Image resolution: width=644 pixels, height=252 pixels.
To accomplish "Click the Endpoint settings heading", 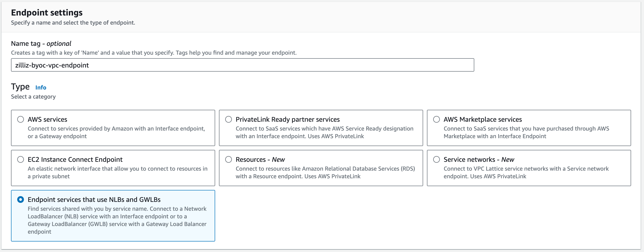I will pos(47,12).
